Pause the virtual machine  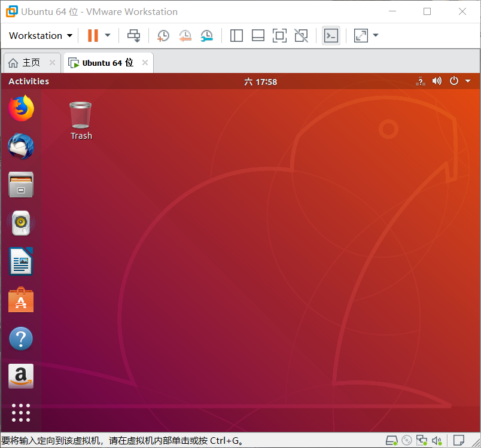93,35
